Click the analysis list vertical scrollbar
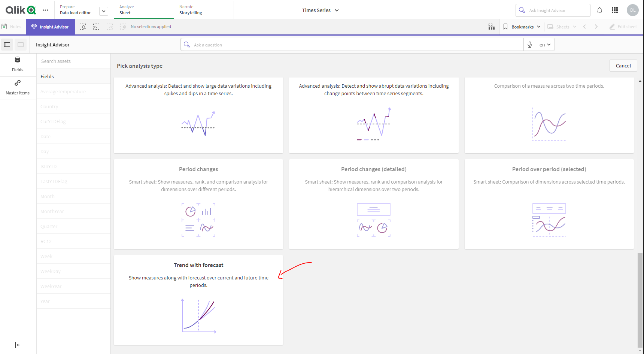This screenshot has height=354, width=644. point(640,300)
